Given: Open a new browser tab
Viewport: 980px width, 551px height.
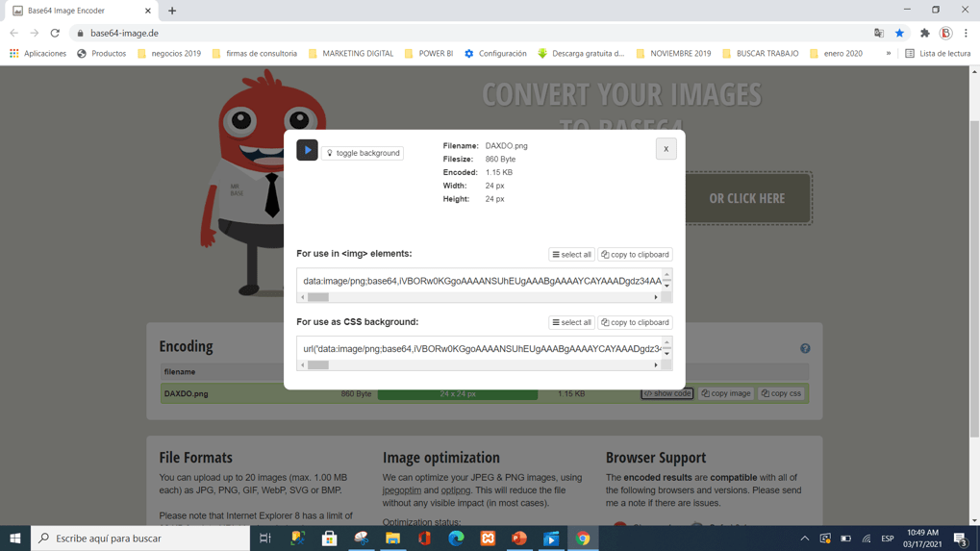Looking at the screenshot, I should [x=172, y=11].
